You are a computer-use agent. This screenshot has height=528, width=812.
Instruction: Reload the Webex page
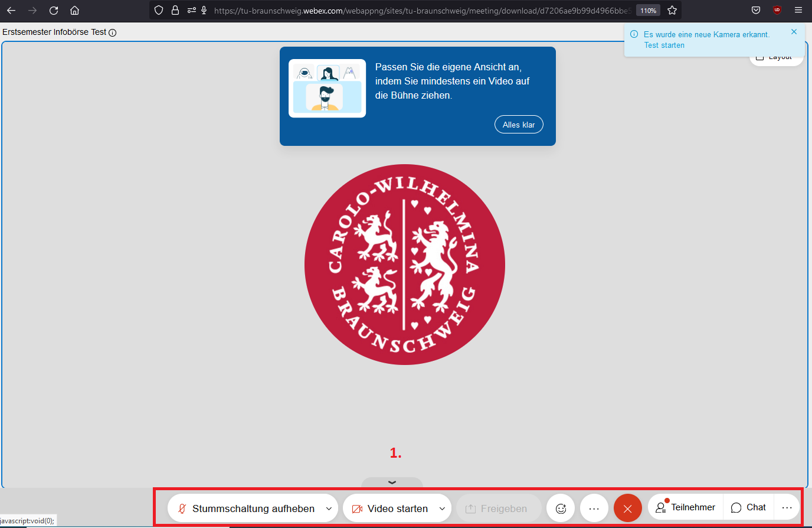tap(54, 10)
